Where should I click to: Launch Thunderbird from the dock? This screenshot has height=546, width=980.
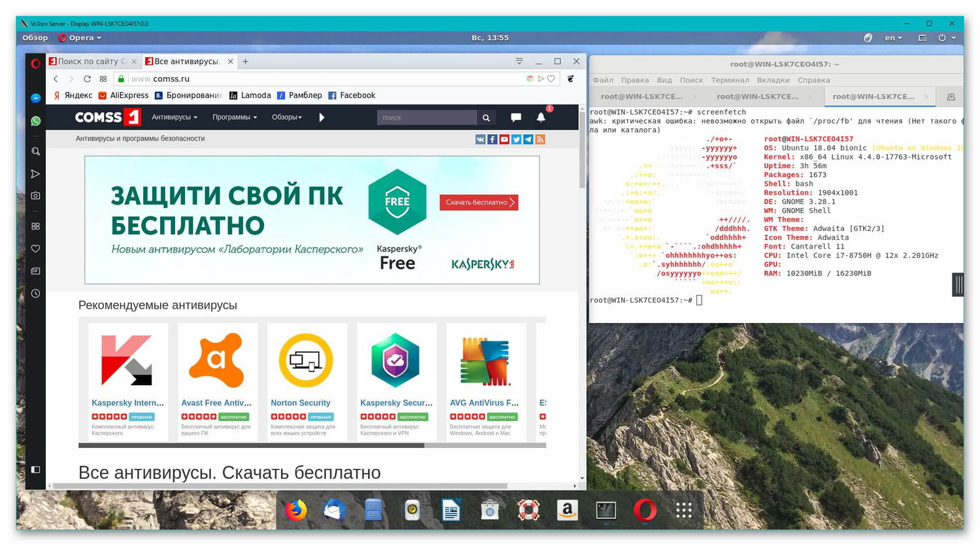(x=335, y=510)
